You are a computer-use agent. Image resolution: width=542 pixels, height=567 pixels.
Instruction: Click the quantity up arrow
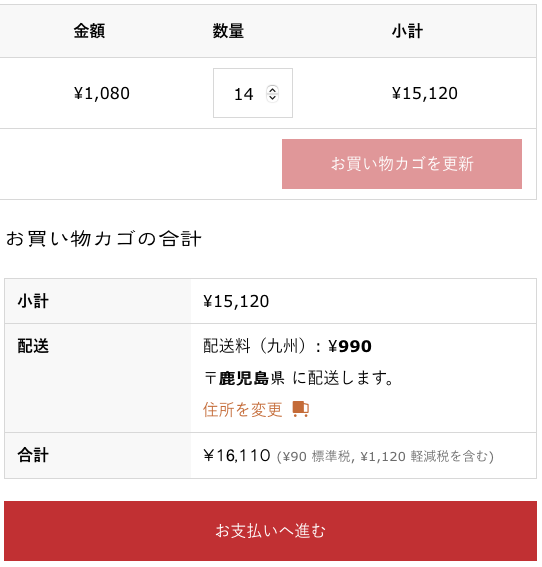pos(272,89)
